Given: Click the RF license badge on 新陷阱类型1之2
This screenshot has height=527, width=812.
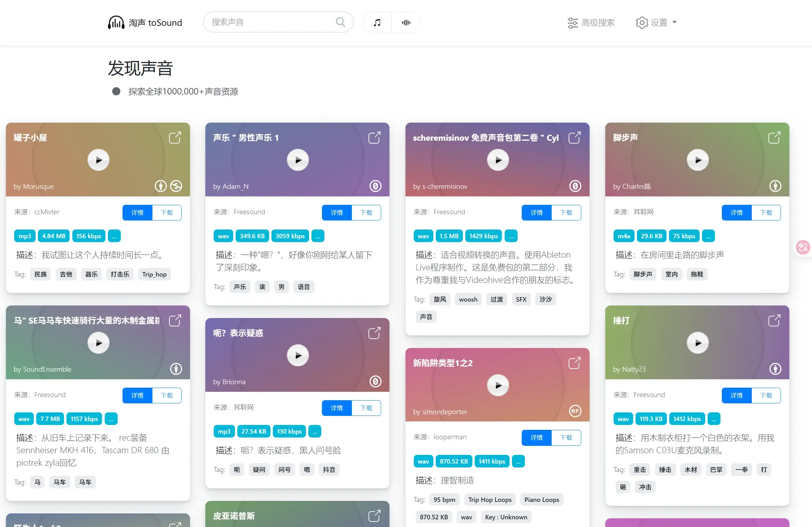Looking at the screenshot, I should click(575, 411).
